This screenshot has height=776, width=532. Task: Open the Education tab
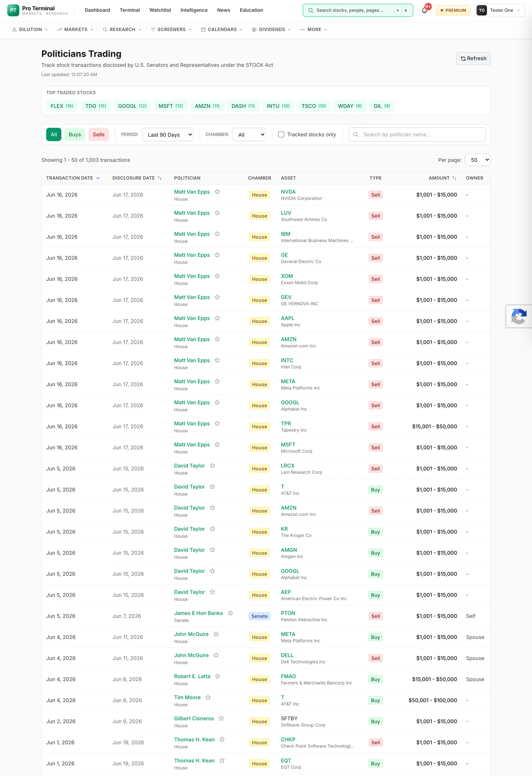pos(251,10)
